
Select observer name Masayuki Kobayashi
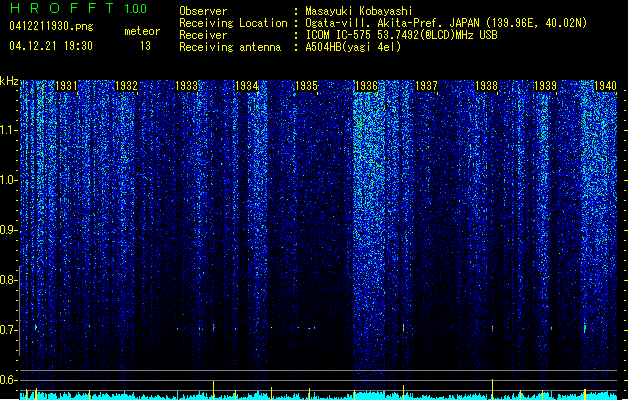(x=359, y=11)
